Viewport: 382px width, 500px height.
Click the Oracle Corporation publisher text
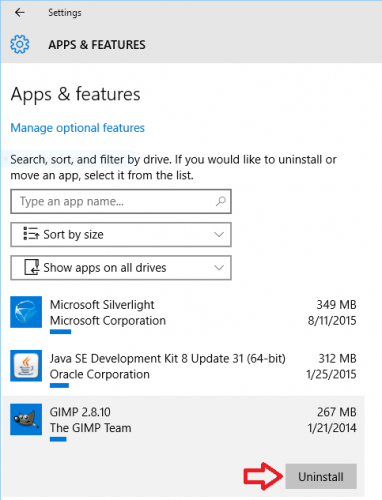[100, 374]
